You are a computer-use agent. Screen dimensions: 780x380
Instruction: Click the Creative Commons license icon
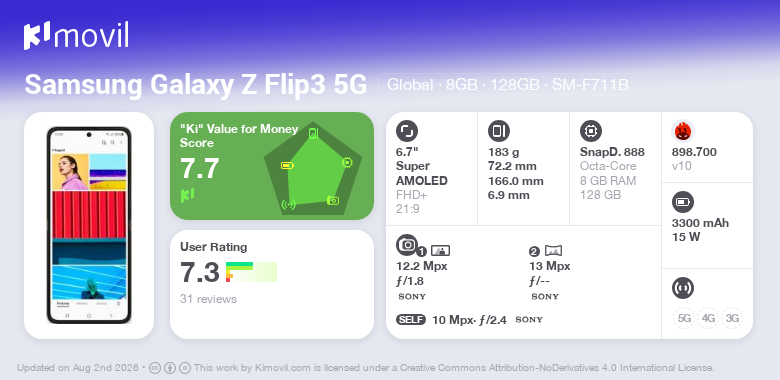pyautogui.click(x=155, y=368)
